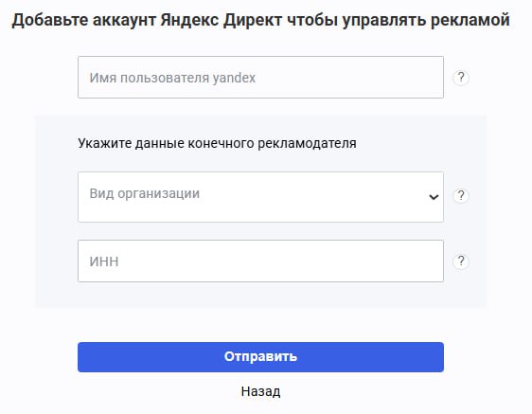Click the Добавьте аккаунт Яндекс Директ heading

click(x=260, y=20)
